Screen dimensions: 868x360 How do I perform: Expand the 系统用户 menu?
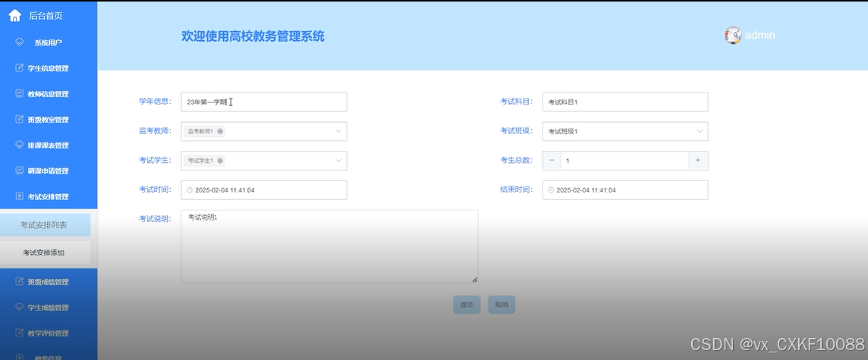[49, 42]
